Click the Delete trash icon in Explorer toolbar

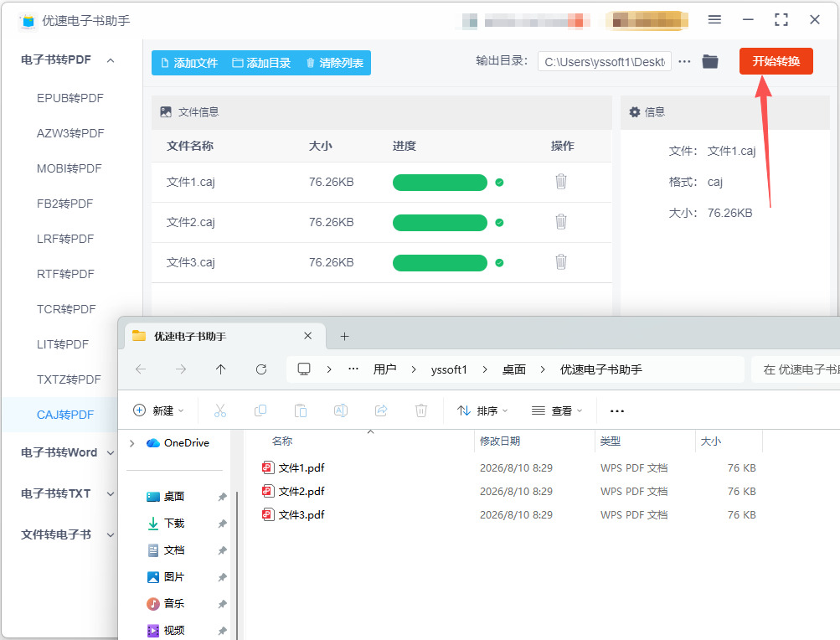click(421, 410)
